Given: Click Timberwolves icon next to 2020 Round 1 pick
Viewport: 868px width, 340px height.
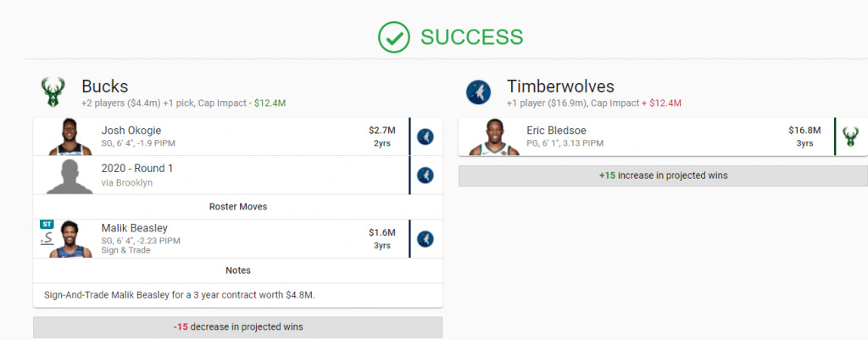Looking at the screenshot, I should pos(426,176).
